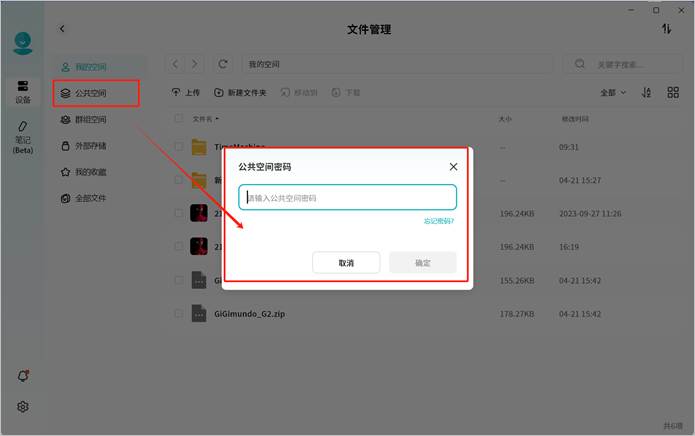Viewport: 695px width, 436px height.
Task: Click the notification bell icon
Action: (23, 376)
